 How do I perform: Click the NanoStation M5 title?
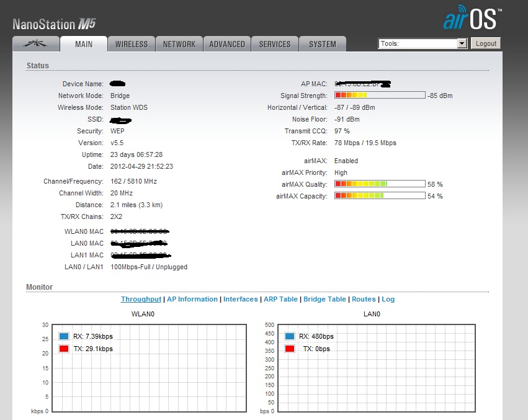click(54, 24)
